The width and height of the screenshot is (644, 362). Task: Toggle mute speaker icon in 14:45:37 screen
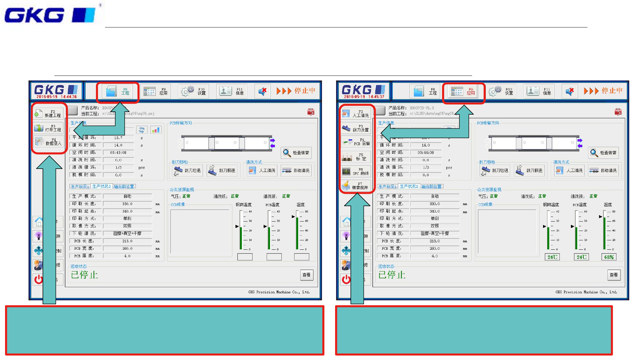coord(570,91)
